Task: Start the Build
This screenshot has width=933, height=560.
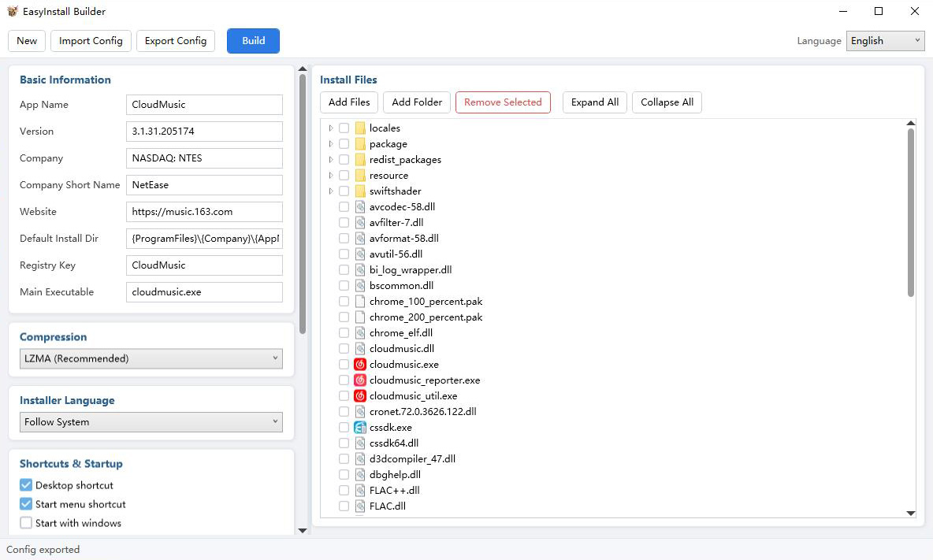Action: click(x=254, y=40)
